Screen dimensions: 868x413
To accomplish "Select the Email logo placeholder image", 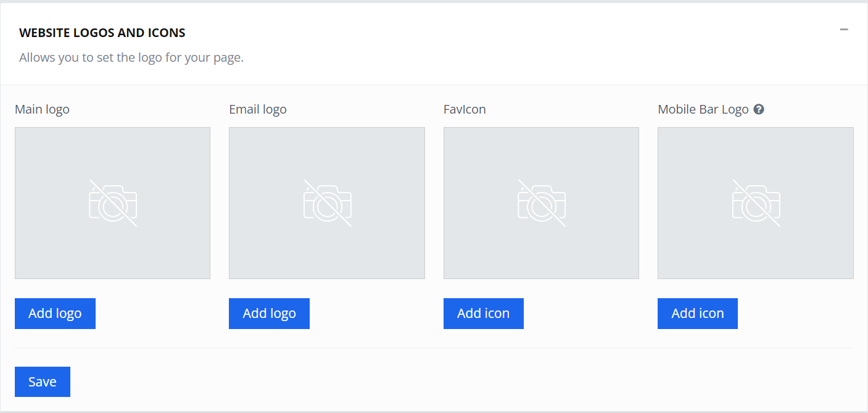I will pos(327,203).
